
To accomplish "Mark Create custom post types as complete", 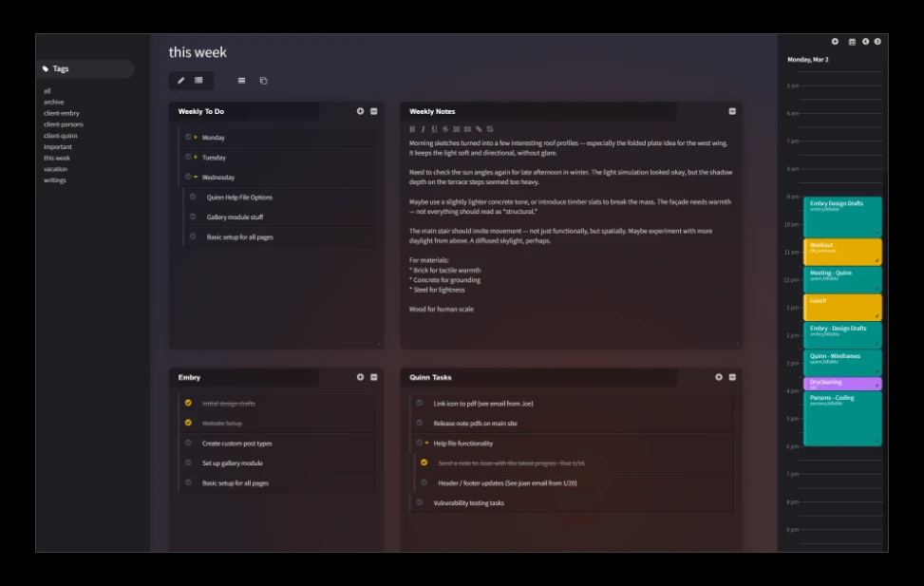I will [190, 441].
